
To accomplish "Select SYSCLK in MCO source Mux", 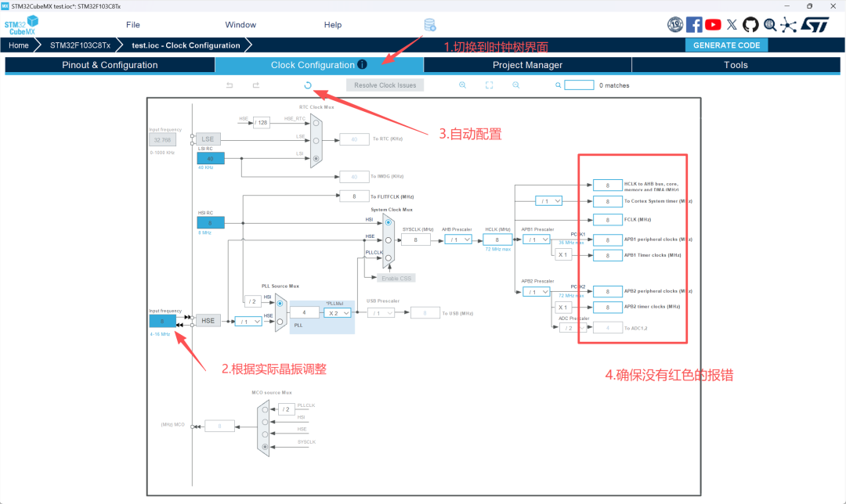I will [x=265, y=447].
